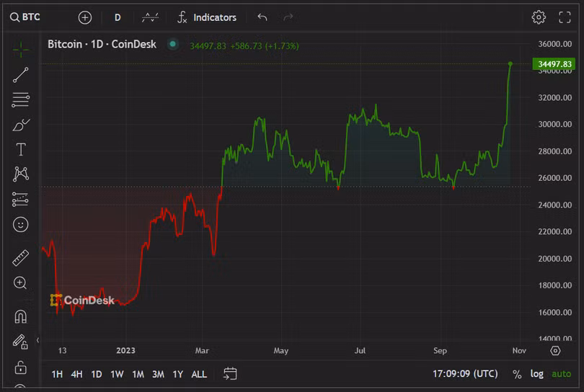Screen dimensions: 584x392
Task: Change the chart style using the line icon
Action: [150, 17]
